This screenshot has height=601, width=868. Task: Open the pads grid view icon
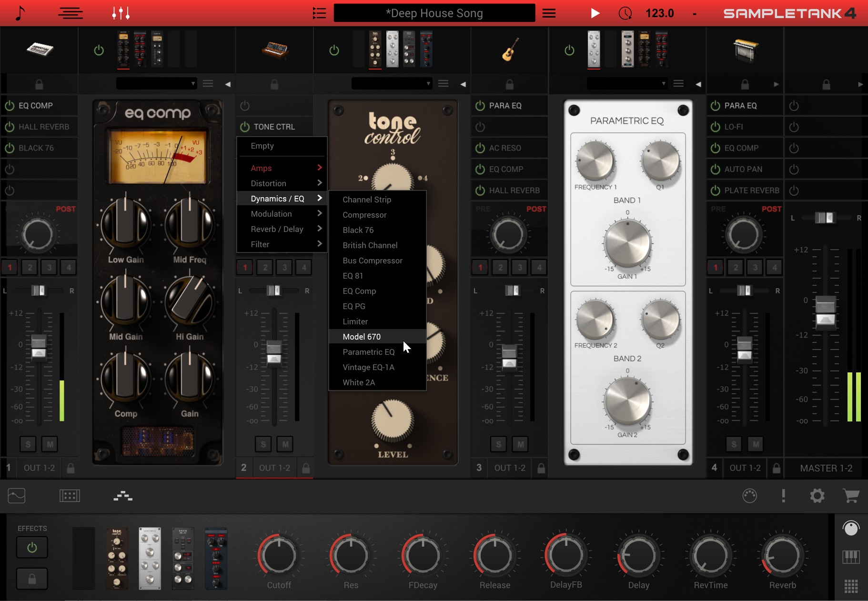(70, 496)
